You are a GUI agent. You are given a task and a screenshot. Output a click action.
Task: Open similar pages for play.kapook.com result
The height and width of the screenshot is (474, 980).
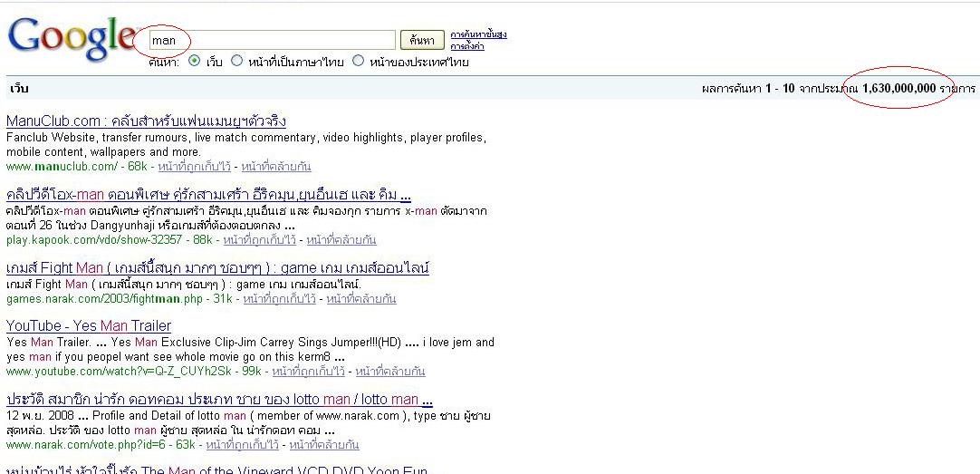point(341,239)
